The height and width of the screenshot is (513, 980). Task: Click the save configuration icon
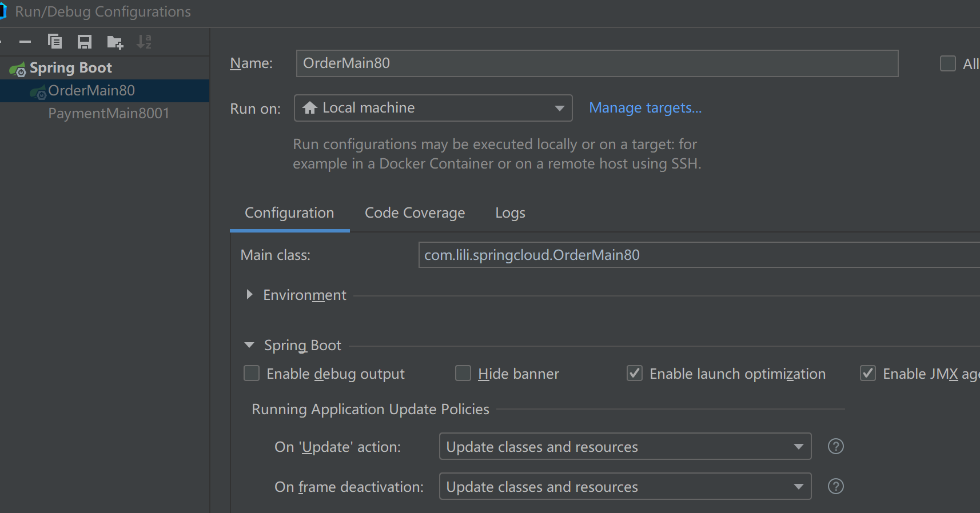pyautogui.click(x=85, y=42)
